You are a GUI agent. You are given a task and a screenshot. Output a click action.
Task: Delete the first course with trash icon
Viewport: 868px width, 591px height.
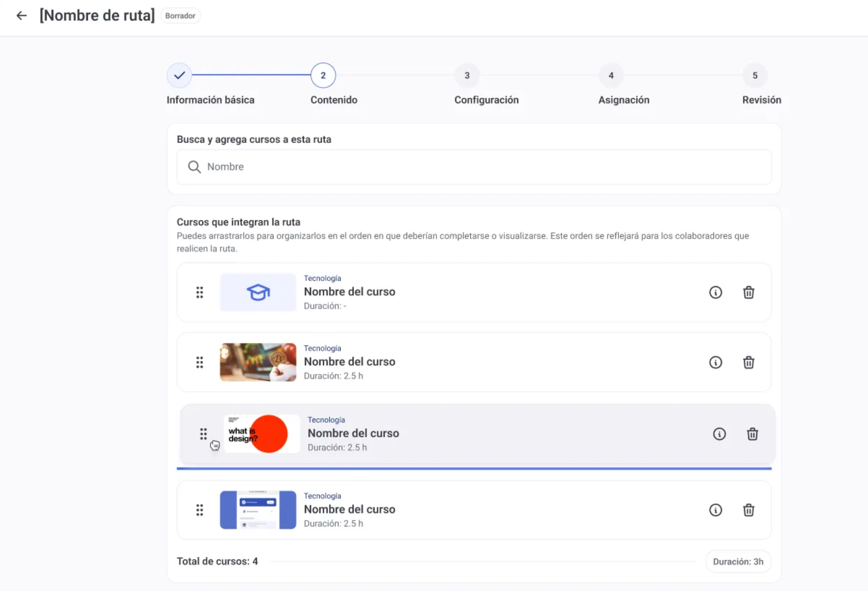(748, 293)
